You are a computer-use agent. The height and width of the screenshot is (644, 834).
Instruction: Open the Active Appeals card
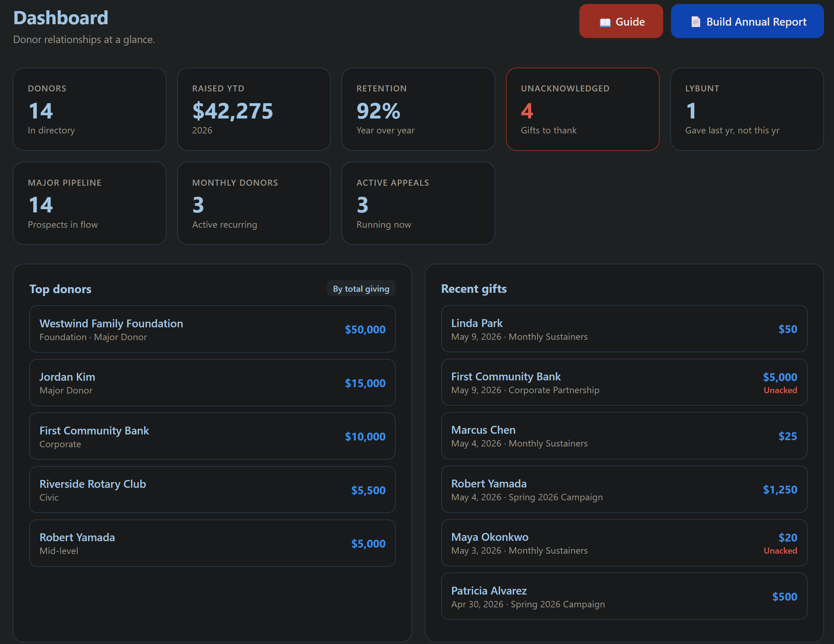418,203
